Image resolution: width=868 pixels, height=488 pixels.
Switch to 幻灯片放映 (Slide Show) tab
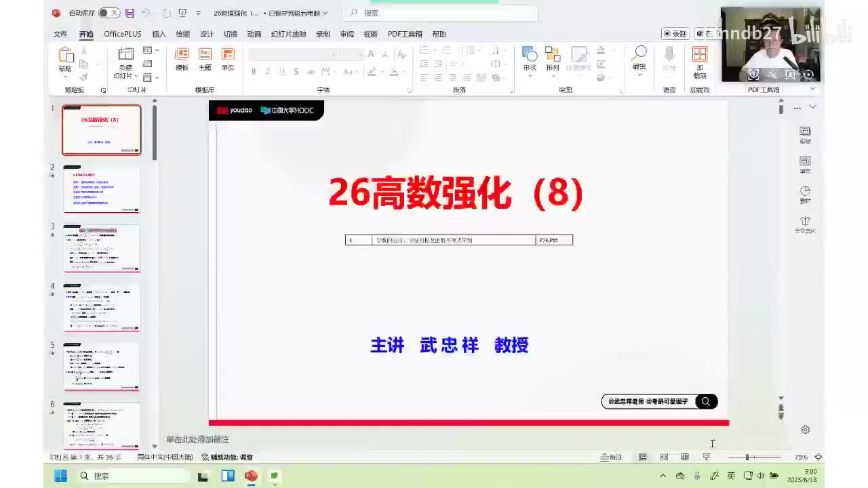(289, 34)
